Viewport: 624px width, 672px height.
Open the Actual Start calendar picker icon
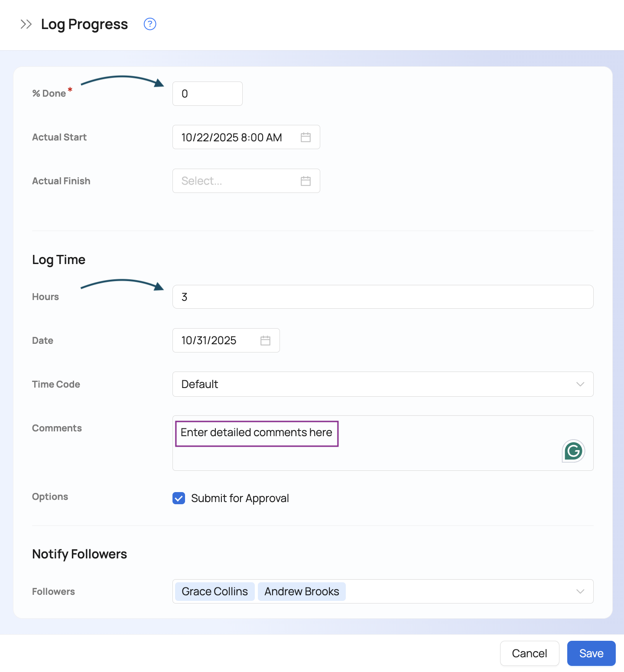point(305,137)
